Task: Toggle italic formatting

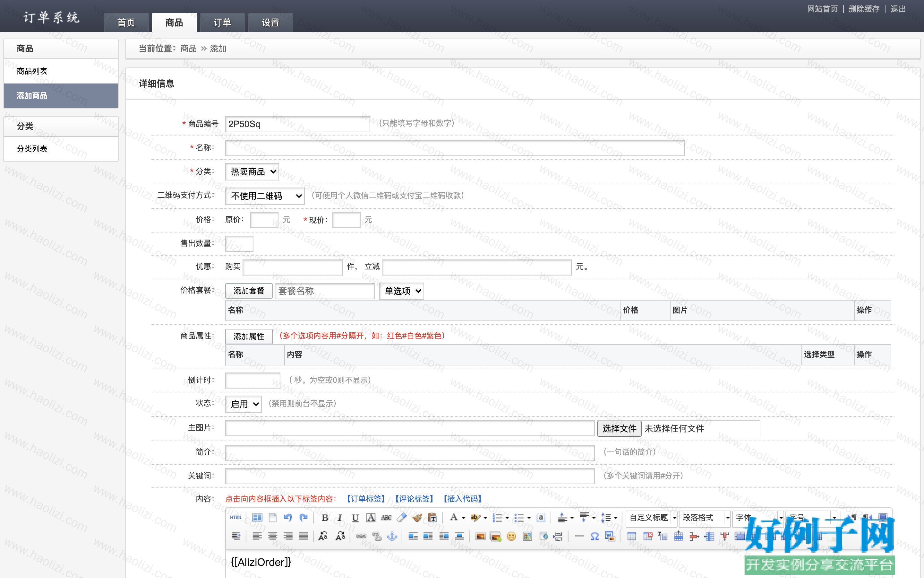Action: [339, 518]
